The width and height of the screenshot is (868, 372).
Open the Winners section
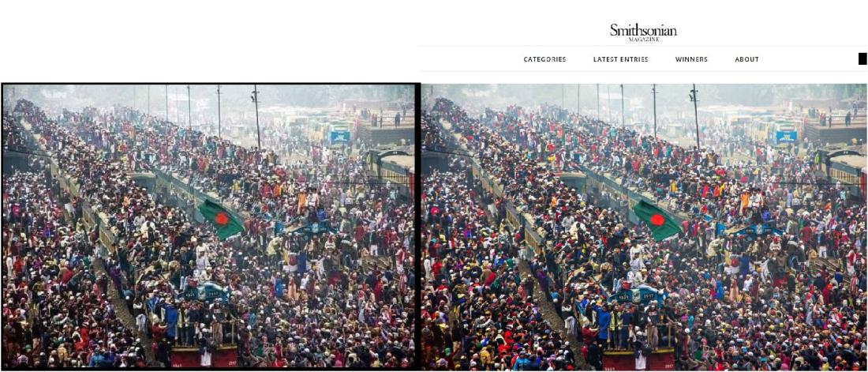point(691,59)
